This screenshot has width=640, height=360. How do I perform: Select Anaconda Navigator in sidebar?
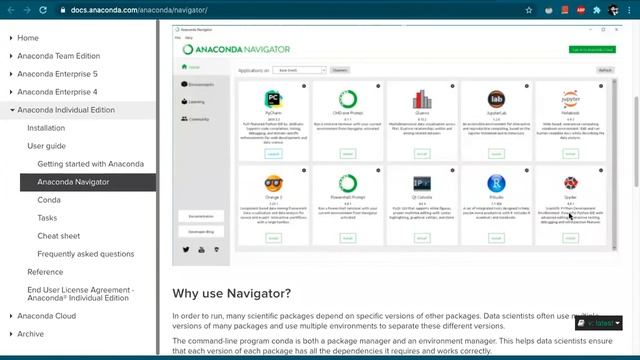pyautogui.click(x=88, y=182)
